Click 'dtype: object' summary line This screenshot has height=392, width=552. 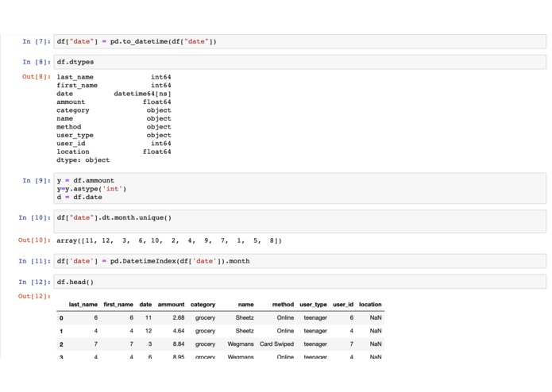coord(83,160)
